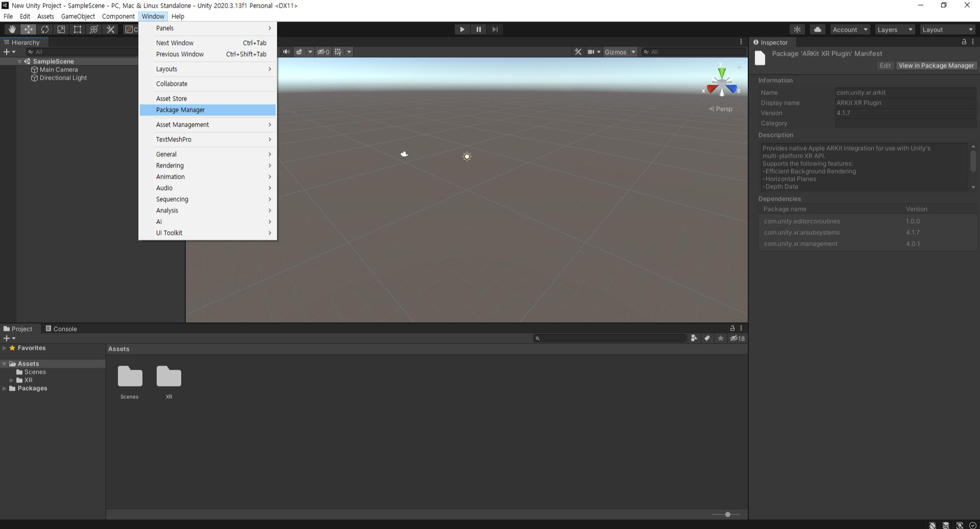Open the grid settings dropdown arrow

349,52
